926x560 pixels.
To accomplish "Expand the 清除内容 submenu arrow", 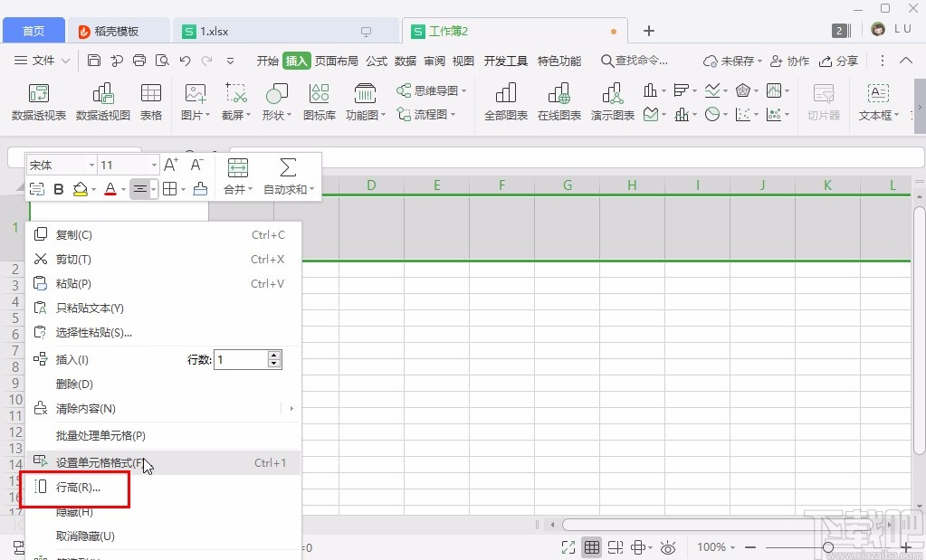I will 291,408.
